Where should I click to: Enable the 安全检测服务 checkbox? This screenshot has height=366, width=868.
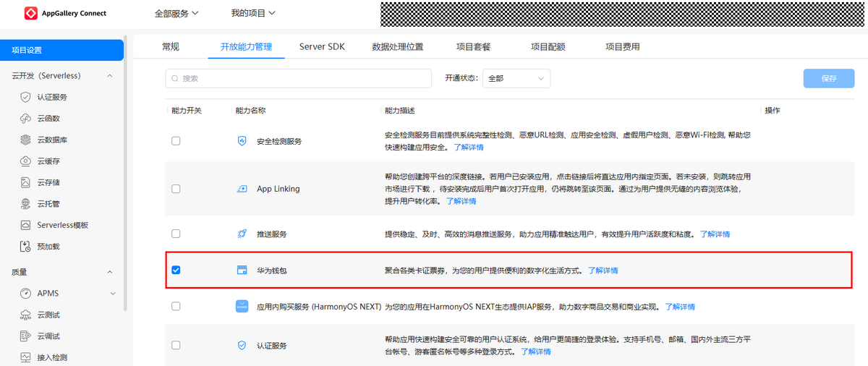tap(176, 141)
